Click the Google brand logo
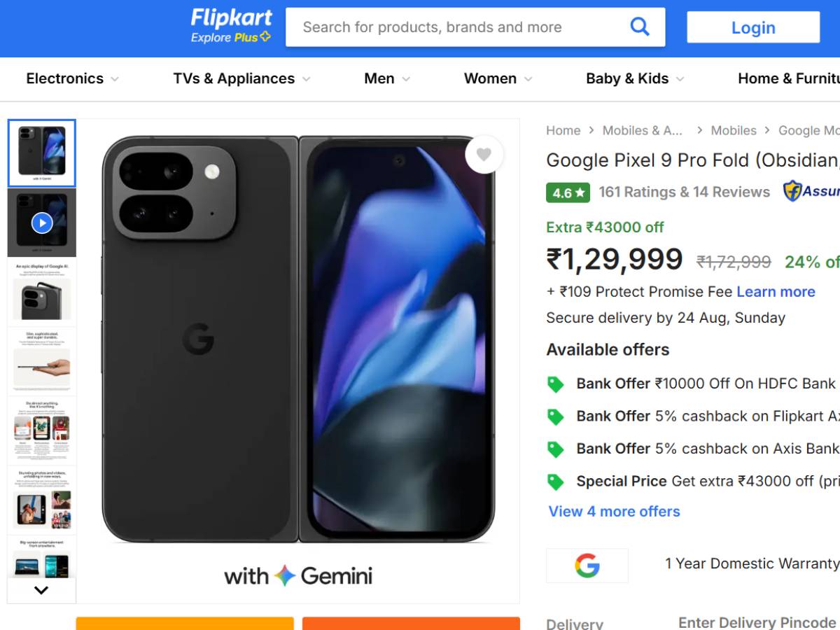This screenshot has height=630, width=840. tap(587, 565)
